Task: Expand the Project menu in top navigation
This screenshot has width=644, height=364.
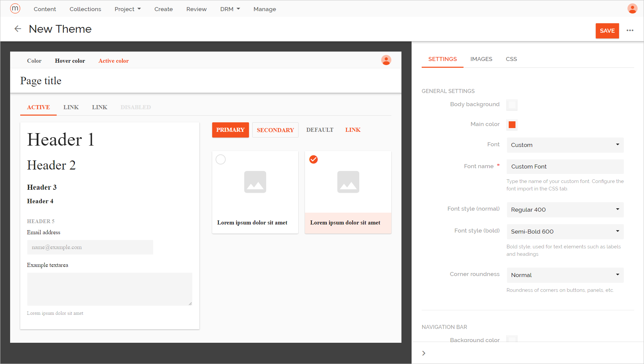Action: point(128,9)
